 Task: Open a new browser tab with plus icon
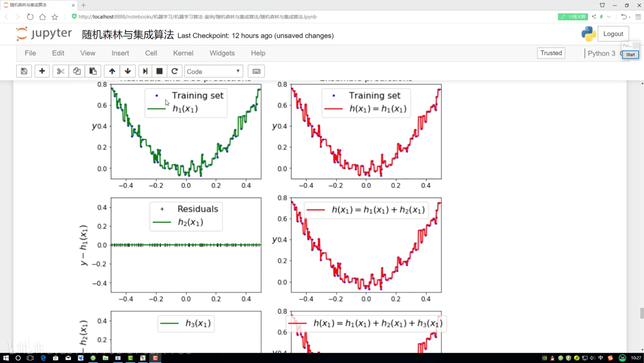84,5
